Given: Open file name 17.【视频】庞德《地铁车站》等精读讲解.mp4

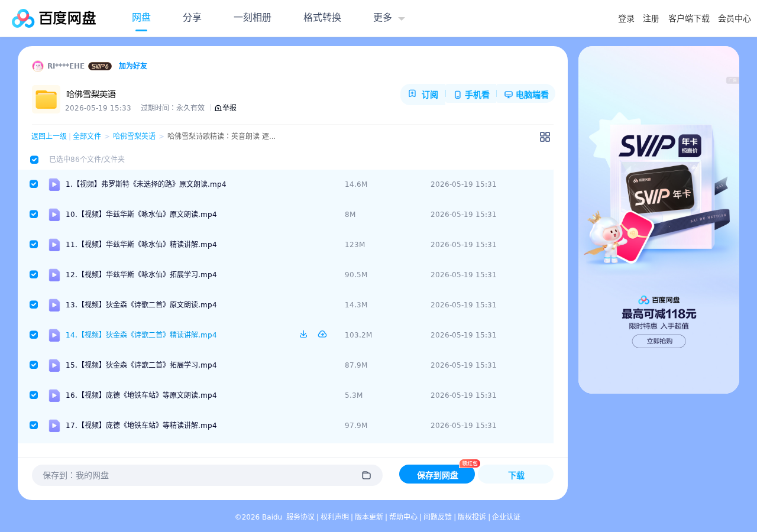Looking at the screenshot, I should tap(141, 425).
